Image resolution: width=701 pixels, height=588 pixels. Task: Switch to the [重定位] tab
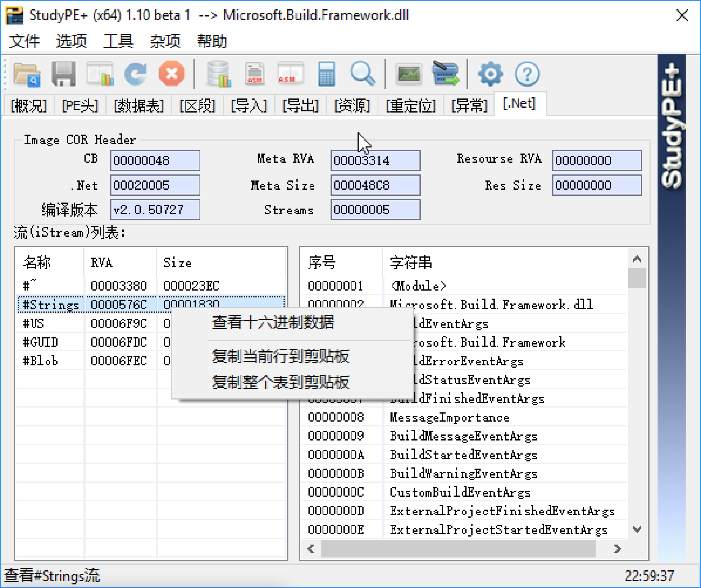pyautogui.click(x=411, y=106)
